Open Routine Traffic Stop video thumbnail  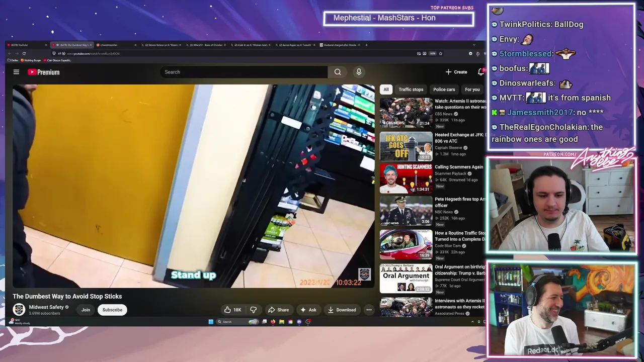(406, 244)
